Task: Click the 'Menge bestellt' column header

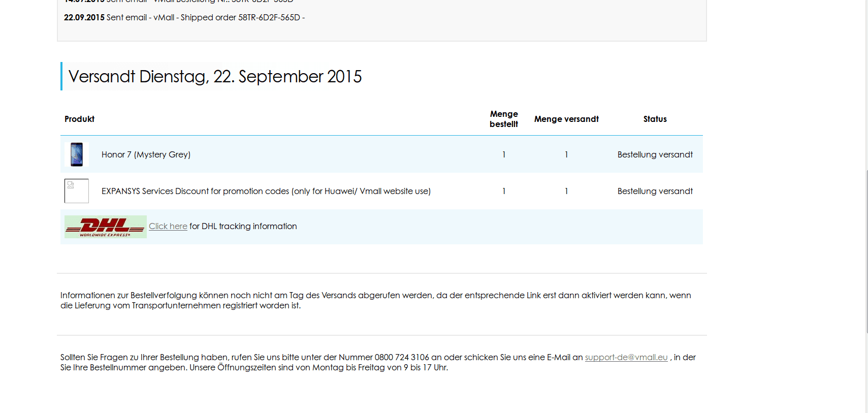Action: 504,119
